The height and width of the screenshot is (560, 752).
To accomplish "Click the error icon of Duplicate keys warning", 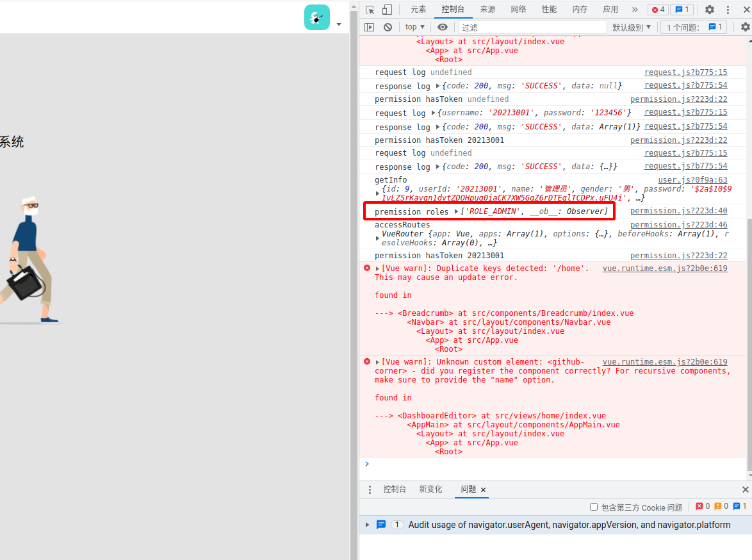I will coord(367,268).
